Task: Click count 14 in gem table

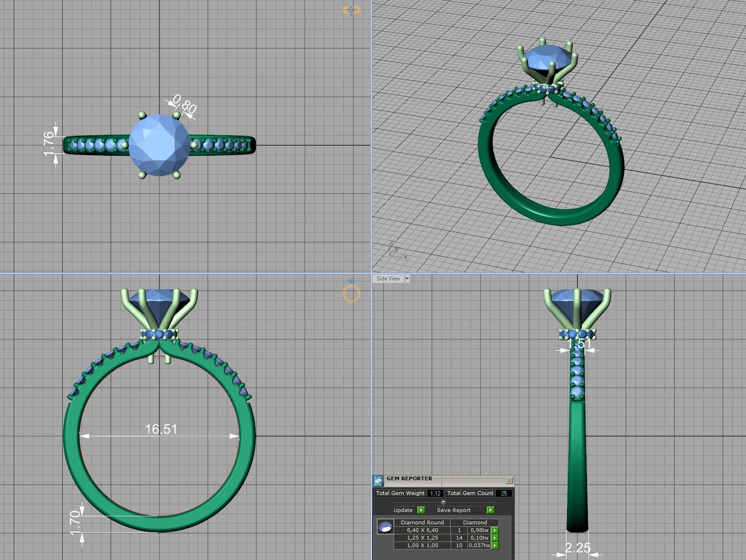Action: click(459, 538)
